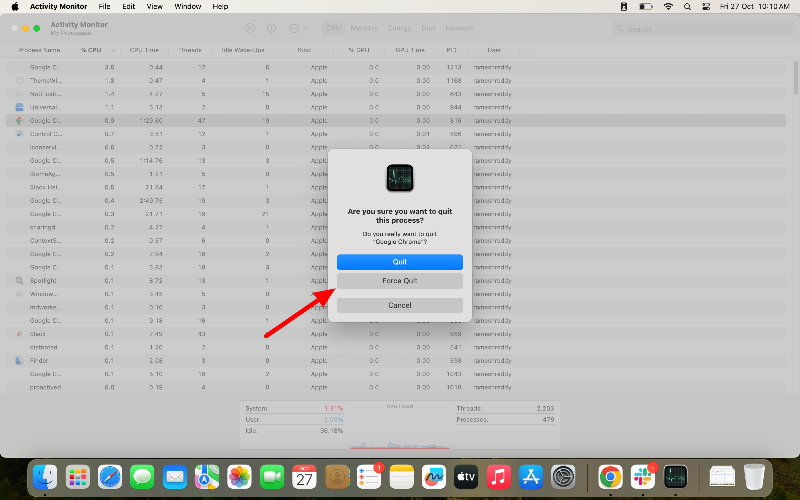Open the File menu
The image size is (800, 500).
[x=104, y=7]
